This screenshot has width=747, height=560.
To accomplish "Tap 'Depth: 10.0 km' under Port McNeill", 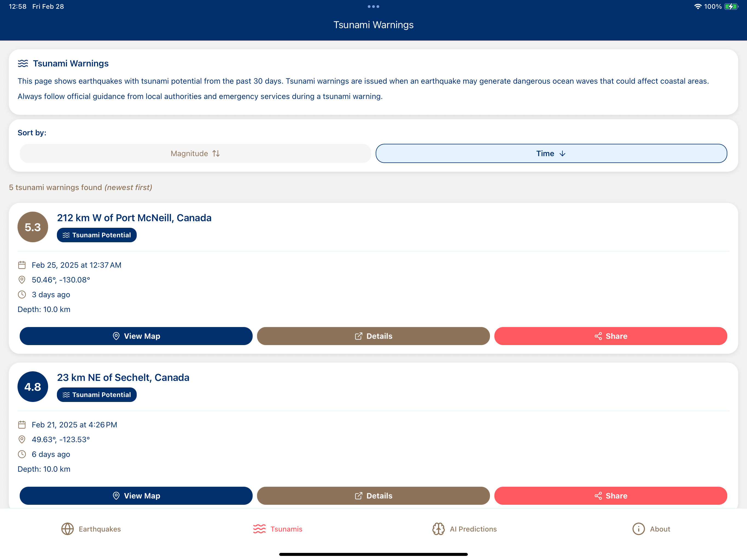I will (44, 309).
